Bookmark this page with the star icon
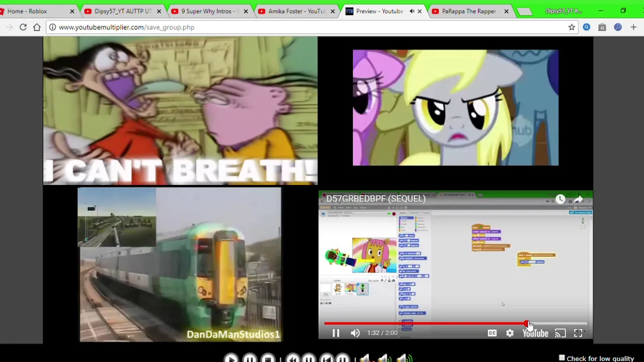The width and height of the screenshot is (644, 362). (572, 27)
